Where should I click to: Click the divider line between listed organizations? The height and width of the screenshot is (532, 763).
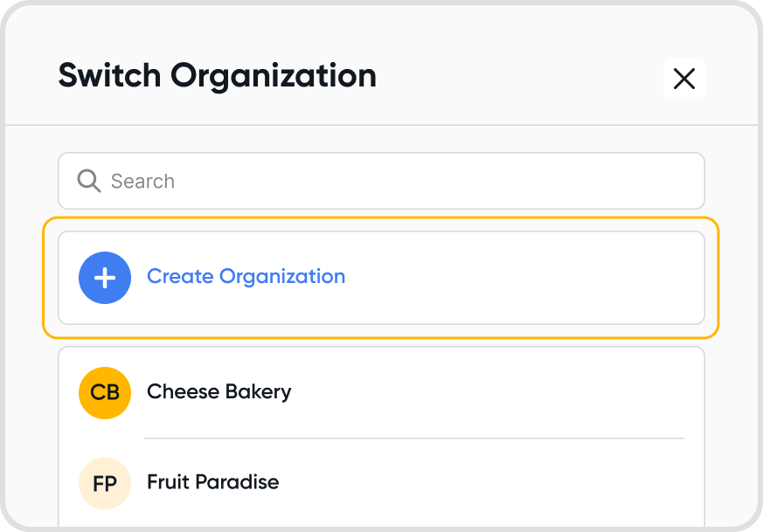point(413,438)
